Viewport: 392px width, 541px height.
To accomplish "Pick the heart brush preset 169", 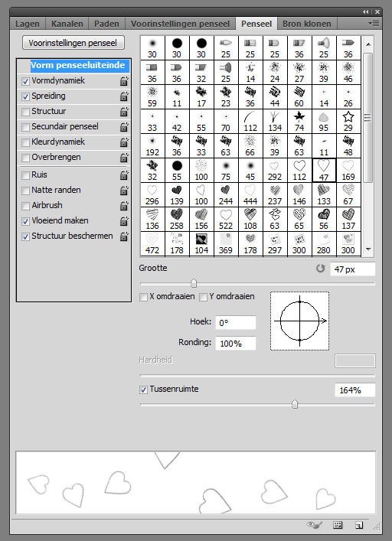I will [348, 171].
